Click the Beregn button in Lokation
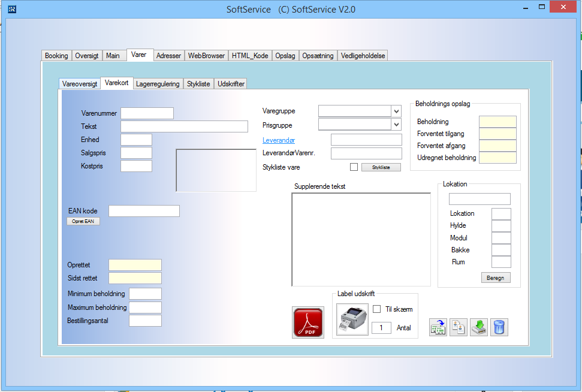The height and width of the screenshot is (392, 582). click(x=495, y=278)
